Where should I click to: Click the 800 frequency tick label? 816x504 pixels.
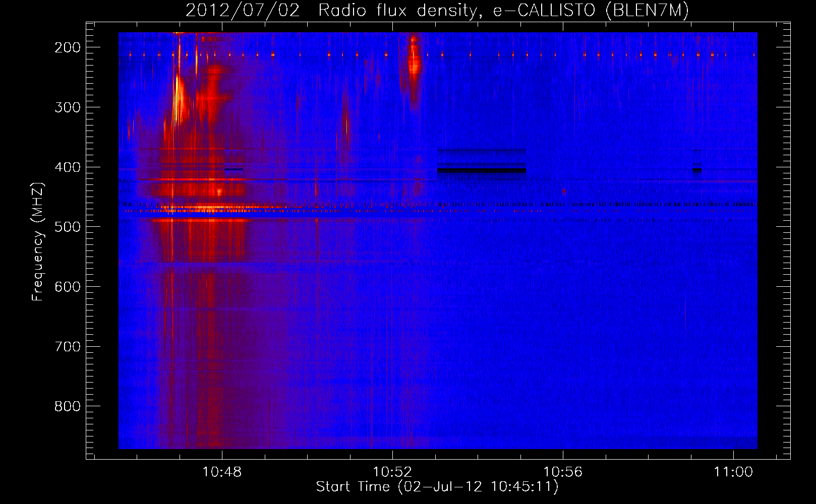(x=68, y=406)
